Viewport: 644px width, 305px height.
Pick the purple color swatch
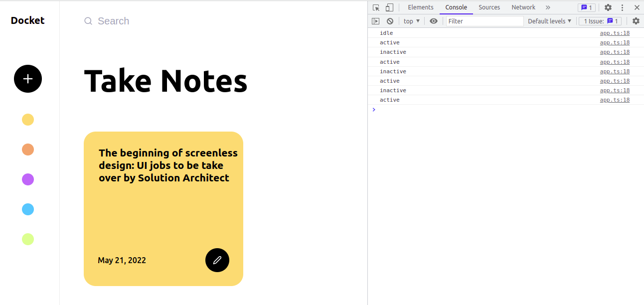click(28, 179)
